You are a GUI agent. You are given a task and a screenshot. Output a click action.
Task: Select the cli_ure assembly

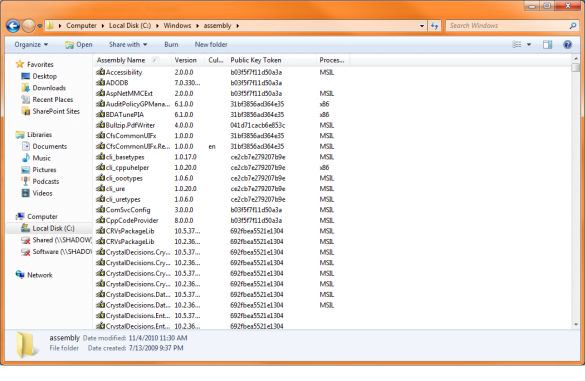point(115,188)
